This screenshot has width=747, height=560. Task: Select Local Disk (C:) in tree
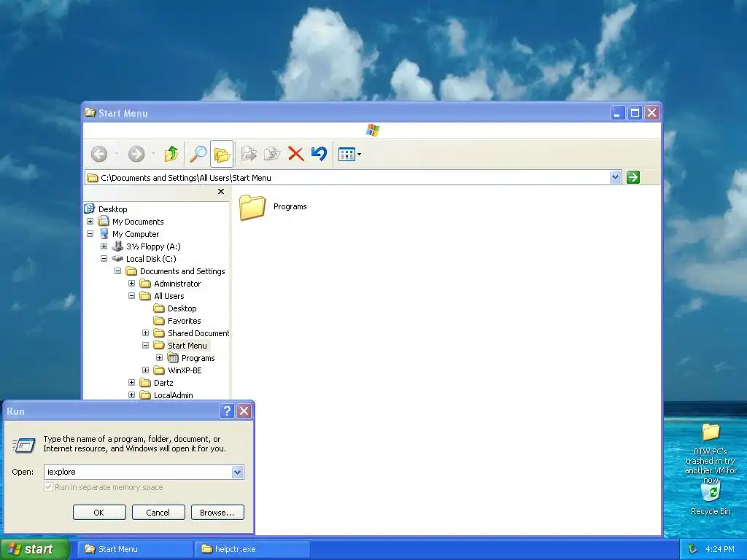pyautogui.click(x=151, y=259)
